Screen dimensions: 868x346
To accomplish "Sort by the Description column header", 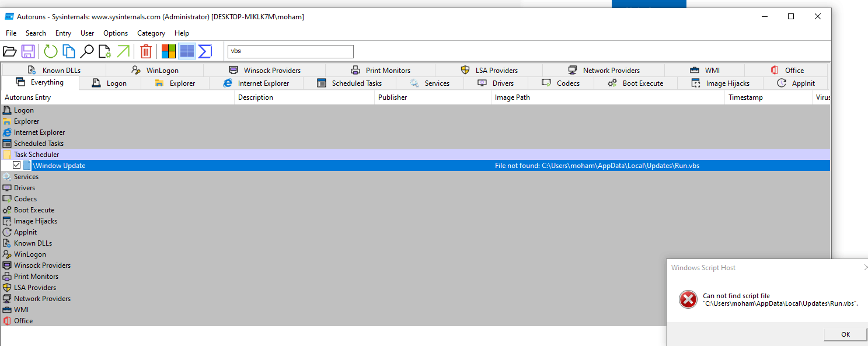I will coord(304,97).
